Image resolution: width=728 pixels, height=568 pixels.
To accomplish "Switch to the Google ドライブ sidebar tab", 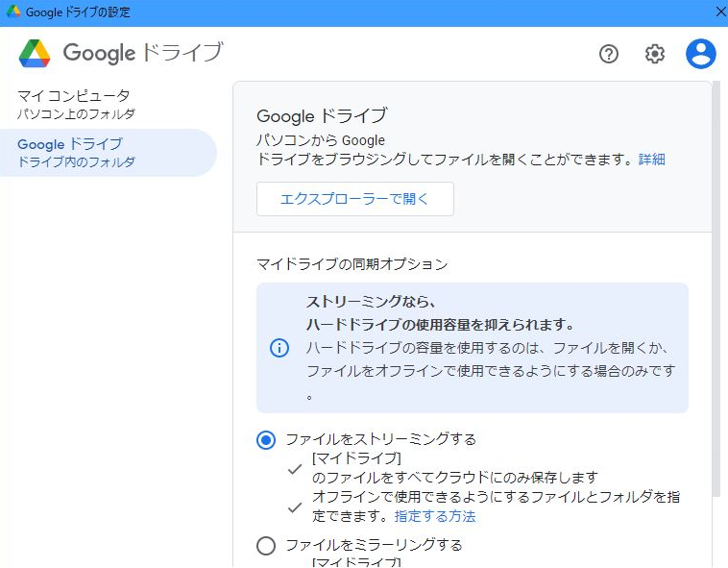I will tap(75, 153).
